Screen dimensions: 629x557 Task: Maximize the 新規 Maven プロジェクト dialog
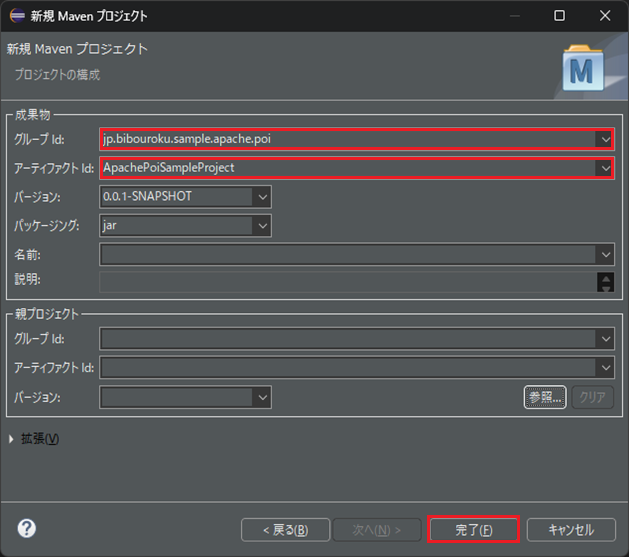point(559,16)
